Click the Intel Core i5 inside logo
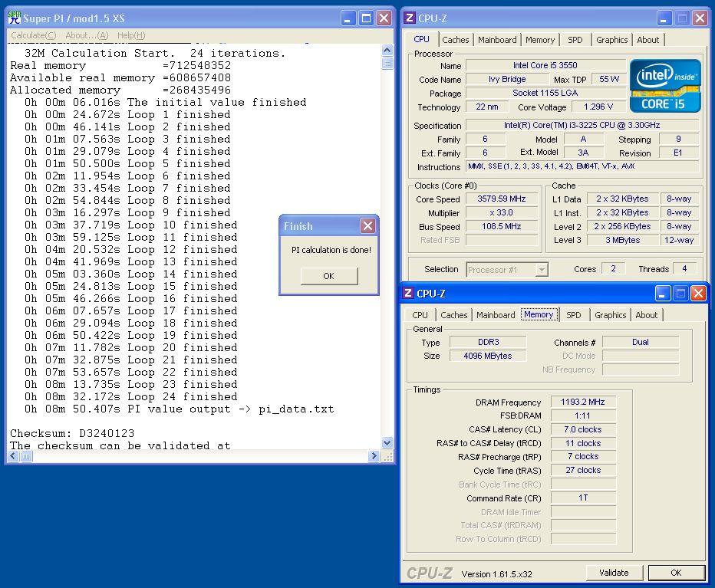The height and width of the screenshot is (588, 715). point(665,86)
